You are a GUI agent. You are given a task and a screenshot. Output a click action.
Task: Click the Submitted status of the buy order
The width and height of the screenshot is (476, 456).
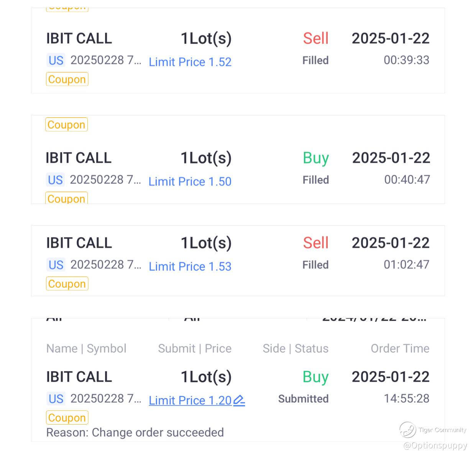pyautogui.click(x=303, y=399)
